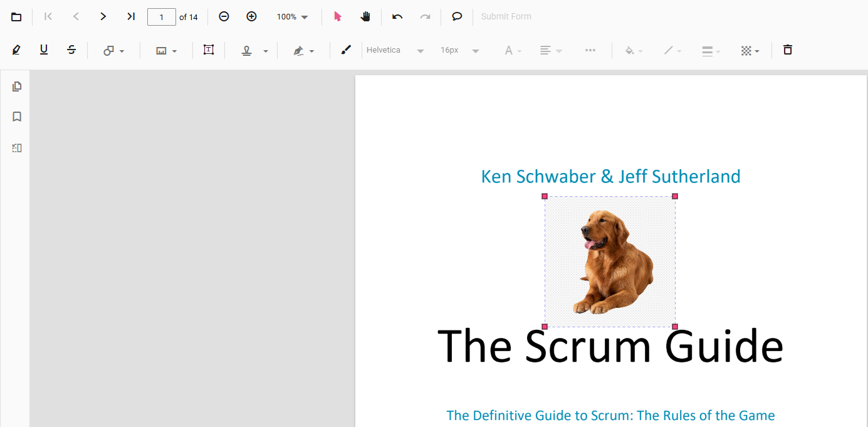Open the 100% zoom level dropdown
Screen dimensions: 868x427
(293, 17)
